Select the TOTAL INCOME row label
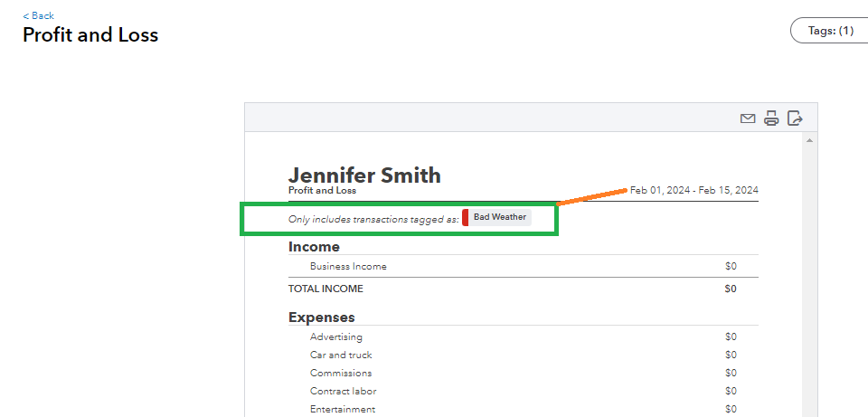Screen dimensions: 868x417 coord(325,289)
